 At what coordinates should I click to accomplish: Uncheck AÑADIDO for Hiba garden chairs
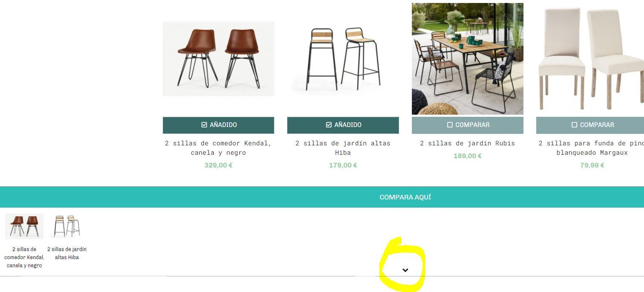click(343, 125)
